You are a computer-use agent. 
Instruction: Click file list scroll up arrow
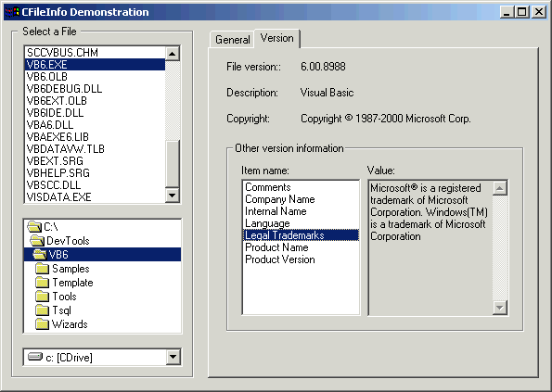point(173,54)
